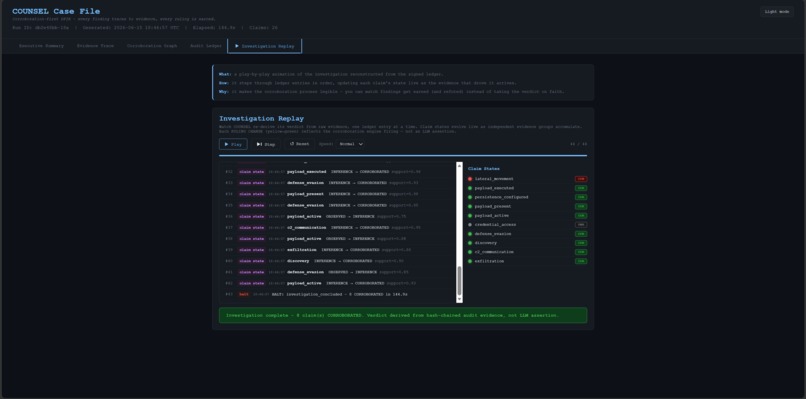Click the green c2_communication status dot in Claim States

pyautogui.click(x=470, y=252)
